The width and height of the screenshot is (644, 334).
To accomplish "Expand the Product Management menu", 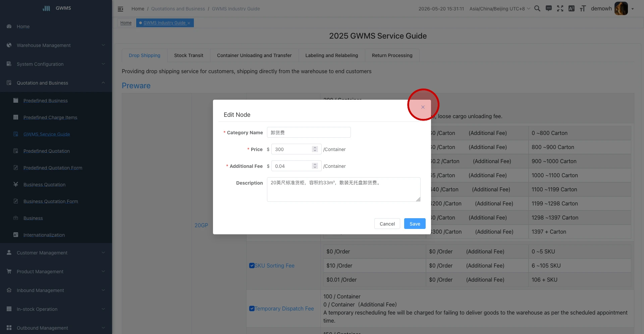I will (x=56, y=272).
